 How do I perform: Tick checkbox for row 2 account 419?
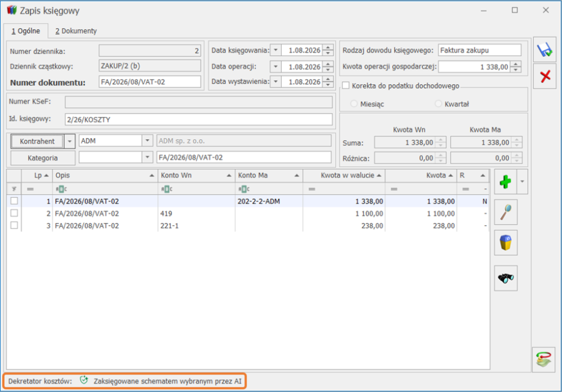tap(14, 213)
